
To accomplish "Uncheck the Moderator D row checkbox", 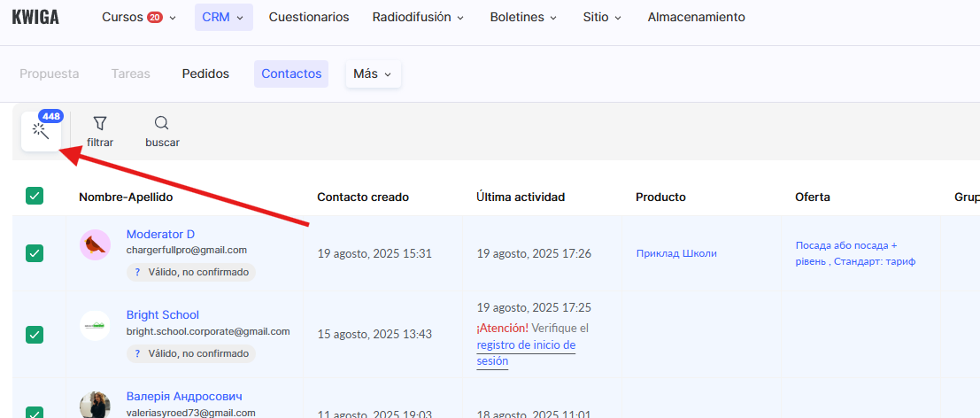I will coord(35,253).
